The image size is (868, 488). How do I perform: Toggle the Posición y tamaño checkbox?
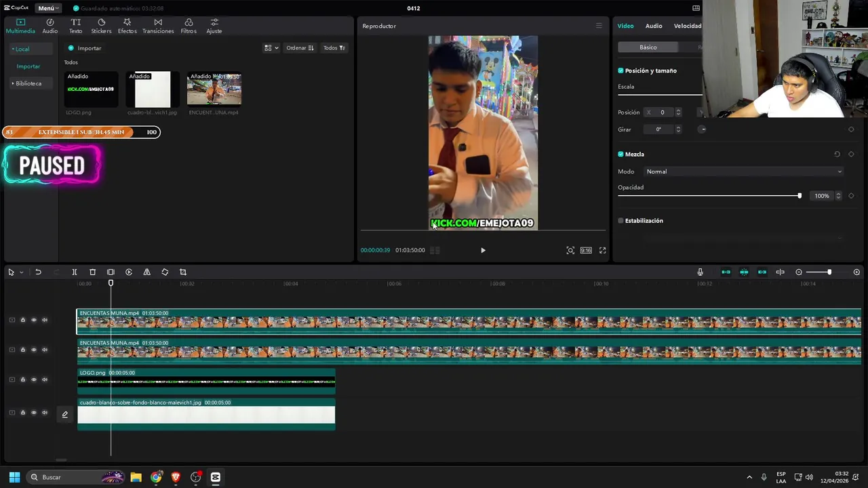pyautogui.click(x=620, y=70)
